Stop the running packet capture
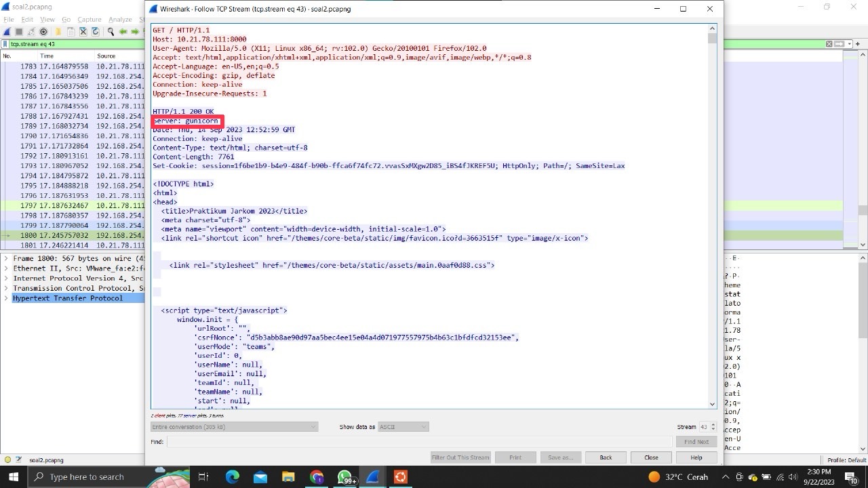This screenshot has height=488, width=868. click(18, 31)
